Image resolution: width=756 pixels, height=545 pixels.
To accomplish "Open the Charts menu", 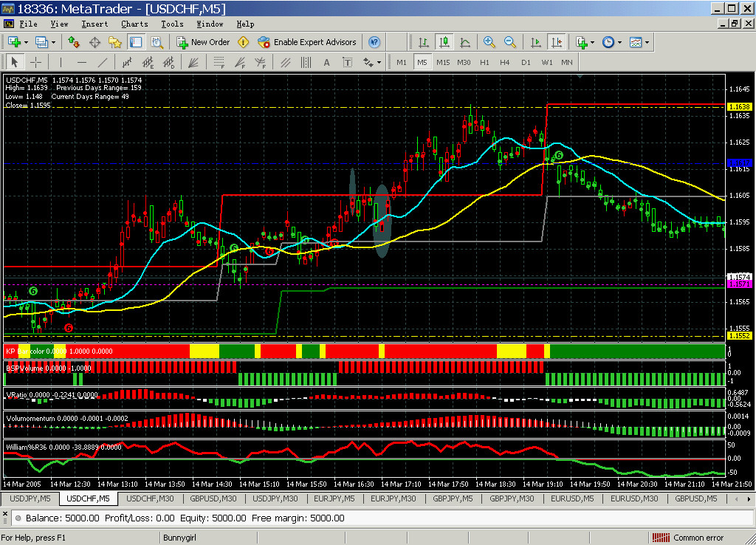I will (x=134, y=24).
